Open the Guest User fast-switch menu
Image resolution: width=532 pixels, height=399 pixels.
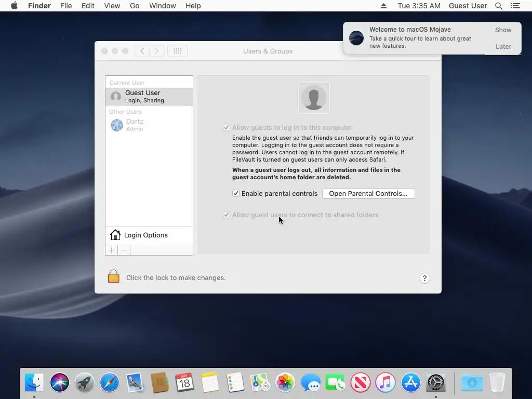[468, 6]
